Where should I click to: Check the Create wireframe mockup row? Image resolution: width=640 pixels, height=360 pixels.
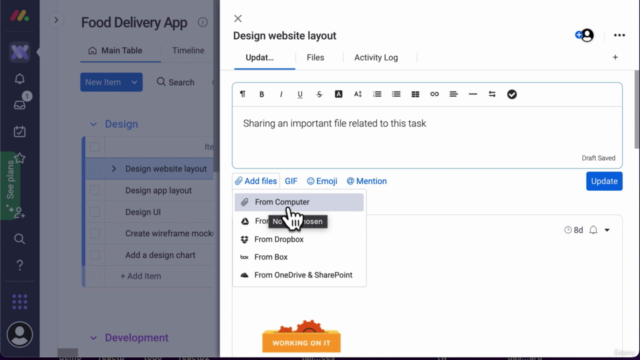point(95,233)
